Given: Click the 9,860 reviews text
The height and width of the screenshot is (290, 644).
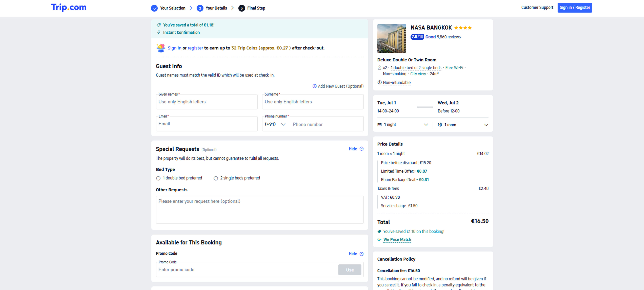Looking at the screenshot, I should click(449, 37).
